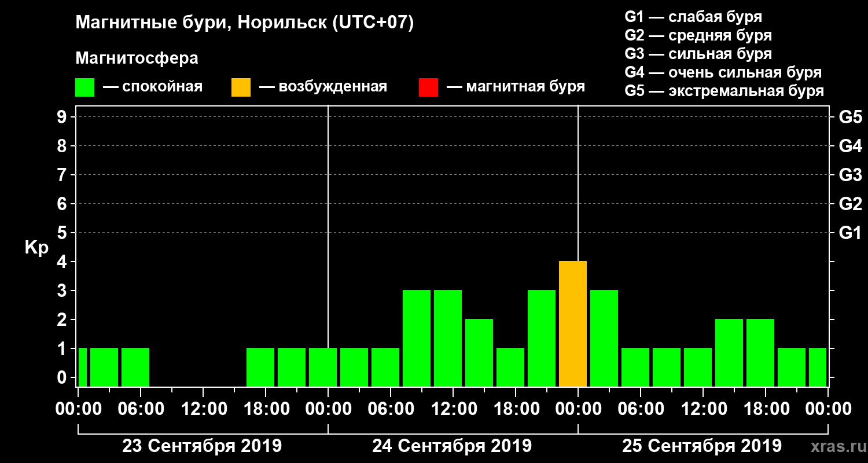Viewport: 868px width, 463px height.
Task: Click the 'G4' right-axis label beside Kp 8
Action: pos(850,146)
